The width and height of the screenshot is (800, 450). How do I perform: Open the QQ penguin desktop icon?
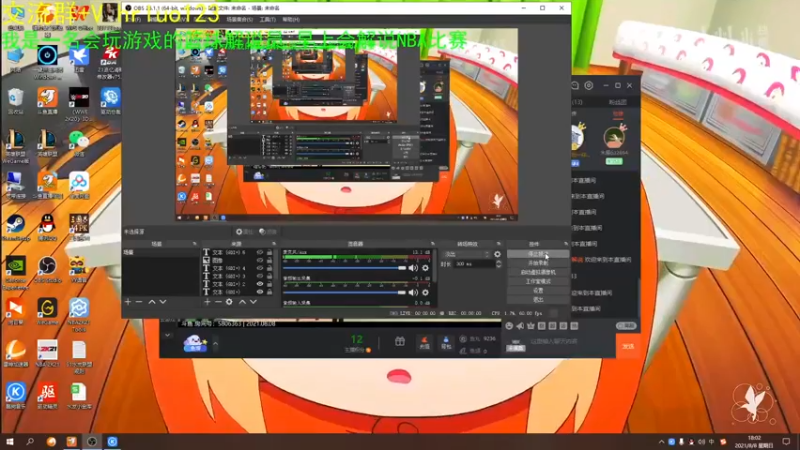coord(47,228)
